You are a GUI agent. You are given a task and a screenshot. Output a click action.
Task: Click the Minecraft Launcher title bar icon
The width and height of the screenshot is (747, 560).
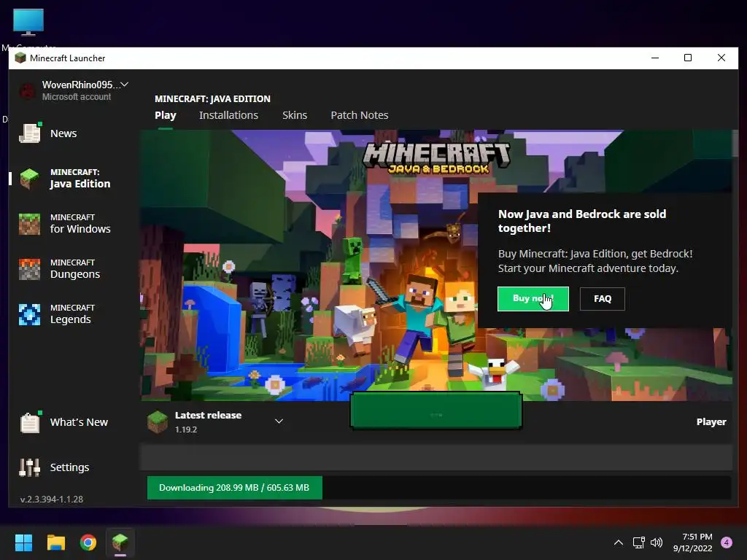tap(20, 58)
